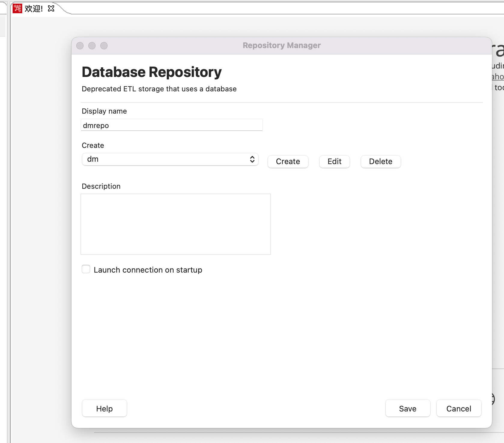The image size is (504, 443).
Task: Close the Repository Manager window
Action: tap(80, 46)
